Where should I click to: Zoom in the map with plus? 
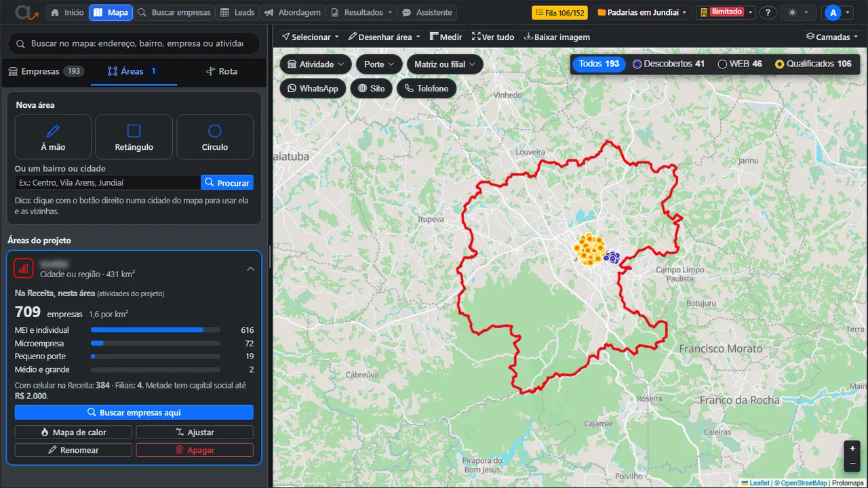(x=852, y=449)
